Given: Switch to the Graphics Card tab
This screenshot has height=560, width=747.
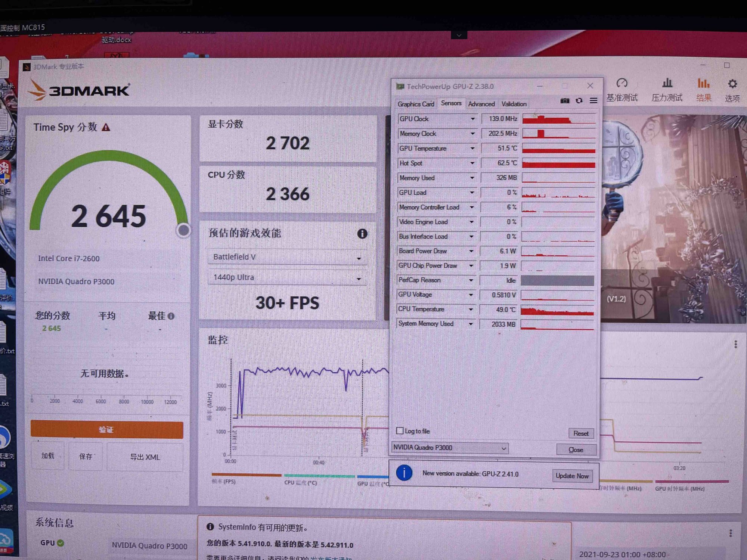Looking at the screenshot, I should coord(416,104).
